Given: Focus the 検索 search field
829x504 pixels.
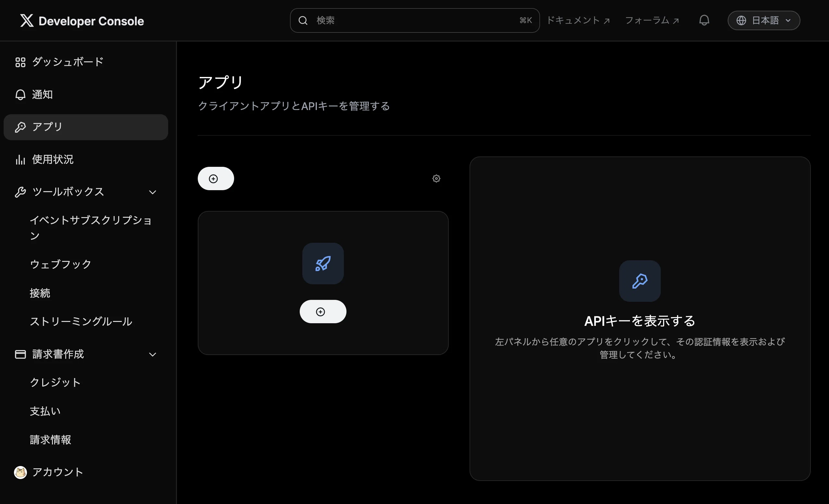Looking at the screenshot, I should 415,20.
